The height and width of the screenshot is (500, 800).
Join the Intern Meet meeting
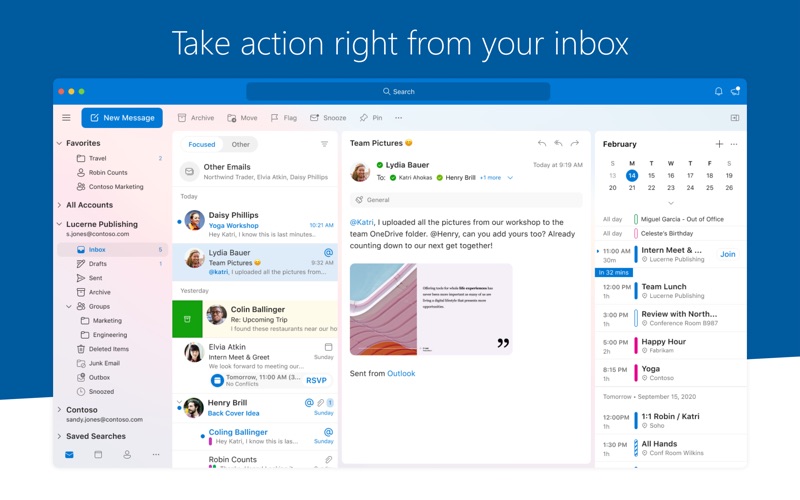pyautogui.click(x=728, y=254)
